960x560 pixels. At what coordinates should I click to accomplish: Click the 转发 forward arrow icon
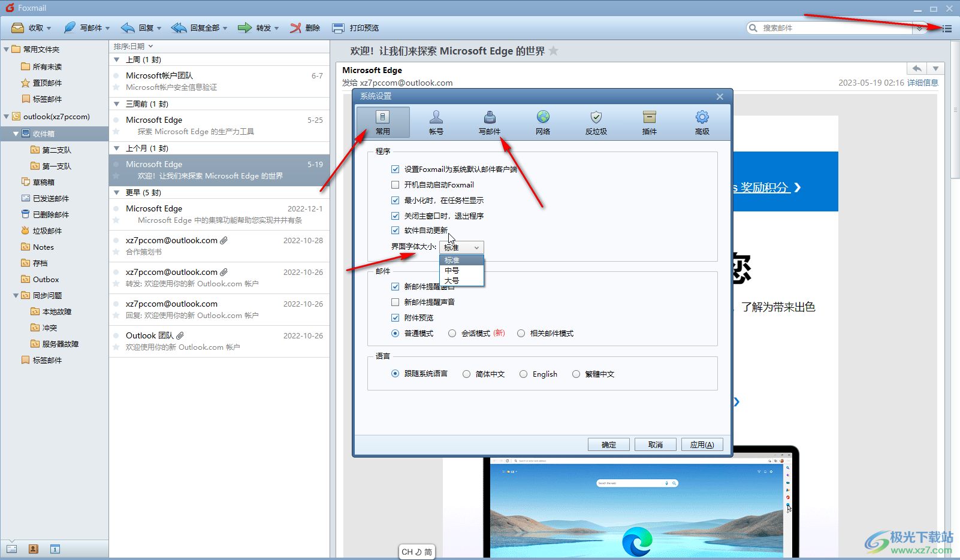[x=244, y=28]
